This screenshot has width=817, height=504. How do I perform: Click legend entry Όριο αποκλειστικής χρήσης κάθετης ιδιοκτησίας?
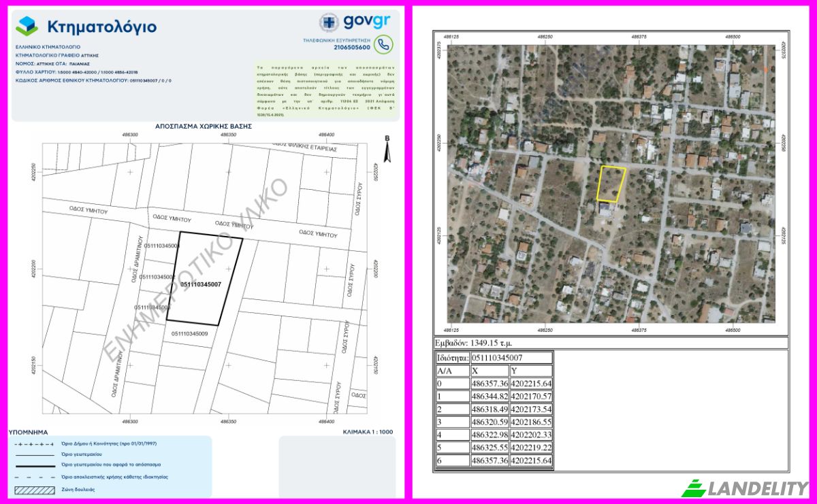tap(114, 477)
